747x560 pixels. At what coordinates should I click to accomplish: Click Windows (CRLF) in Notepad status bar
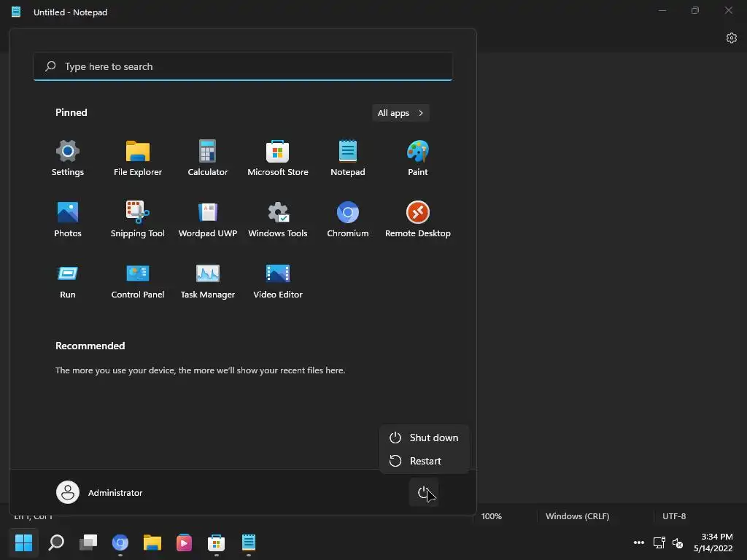(x=578, y=516)
